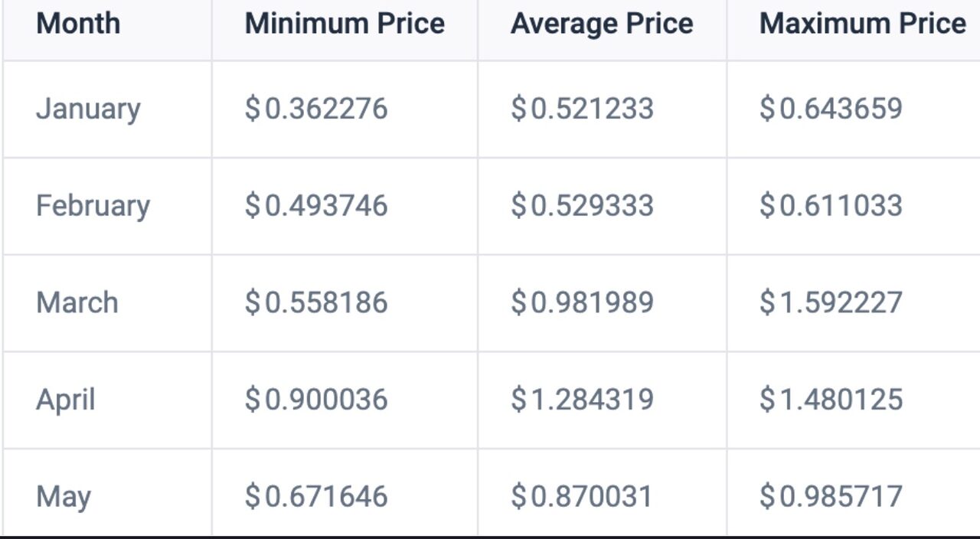Image resolution: width=980 pixels, height=539 pixels.
Task: Click the Maximum Price column header
Action: (x=863, y=23)
